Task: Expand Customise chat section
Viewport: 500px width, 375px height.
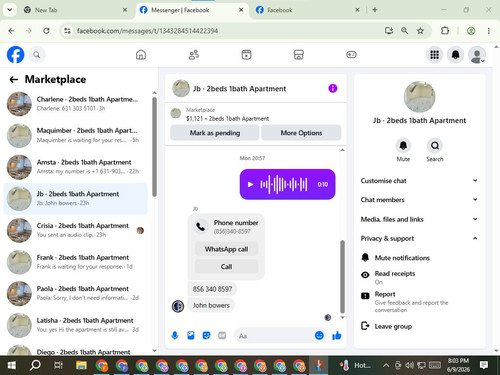Action: [419, 181]
